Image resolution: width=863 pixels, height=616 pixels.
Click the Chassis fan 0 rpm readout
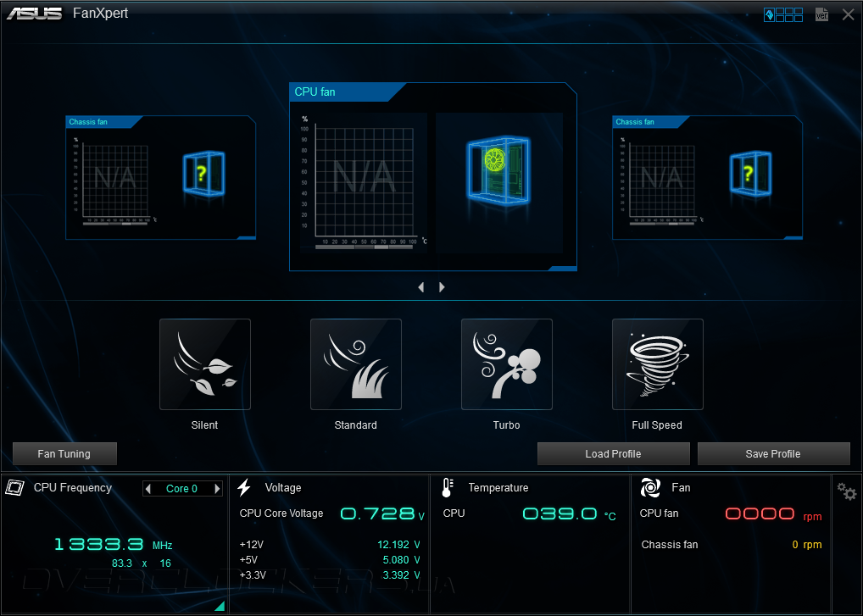[807, 545]
